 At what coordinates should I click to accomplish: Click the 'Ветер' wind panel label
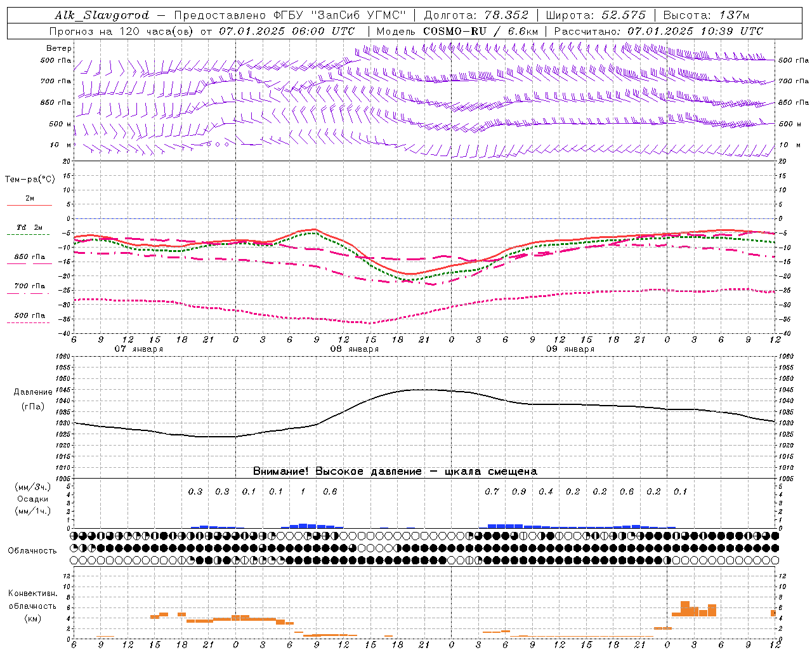click(x=59, y=48)
